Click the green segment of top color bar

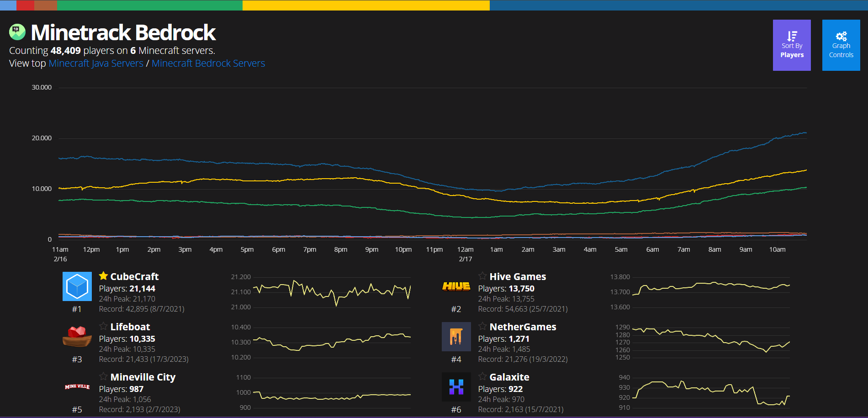(150, 5)
